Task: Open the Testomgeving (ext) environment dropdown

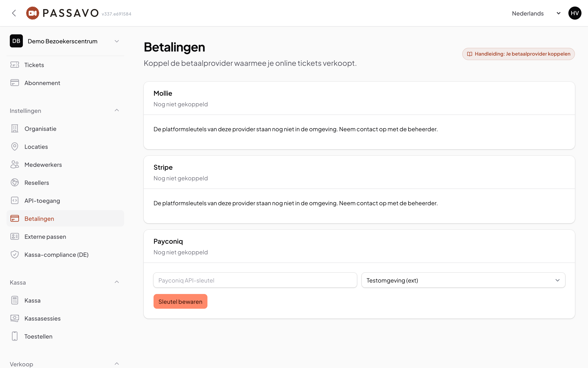Action: (463, 280)
